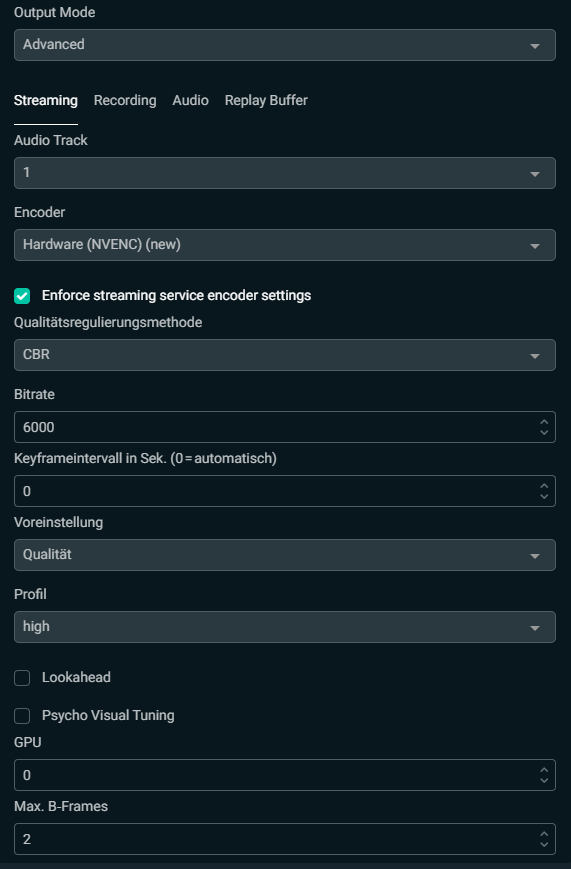Switch to the Recording tab
This screenshot has height=869, width=571.
pos(125,100)
